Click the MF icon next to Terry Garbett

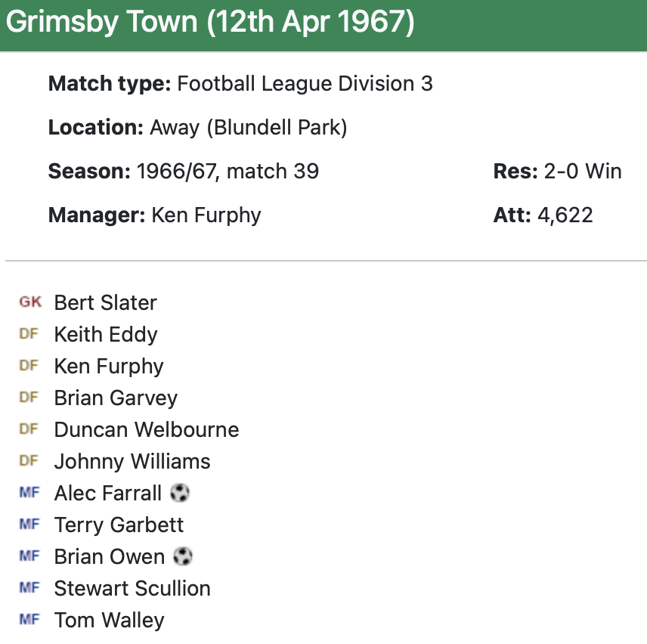pyautogui.click(x=29, y=525)
